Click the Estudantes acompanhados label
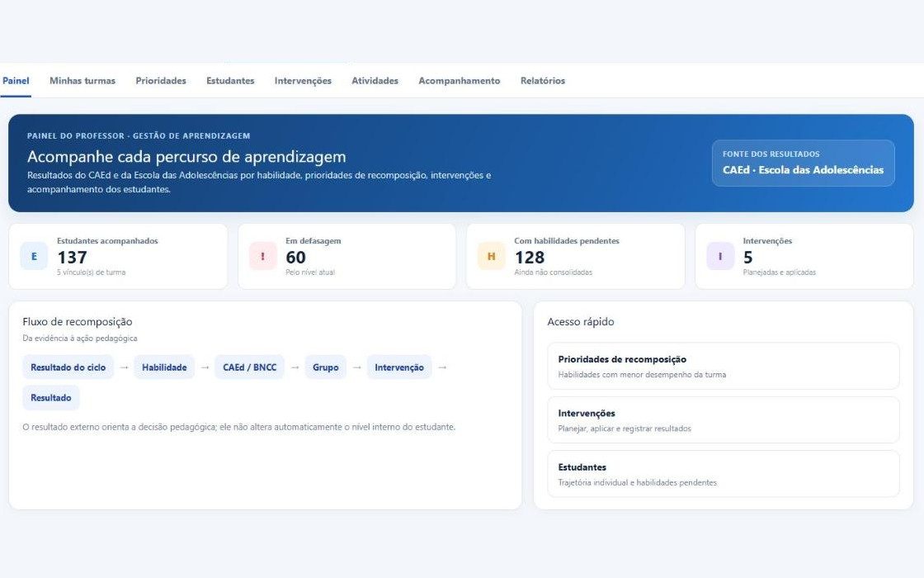The height and width of the screenshot is (578, 924). 107,240
